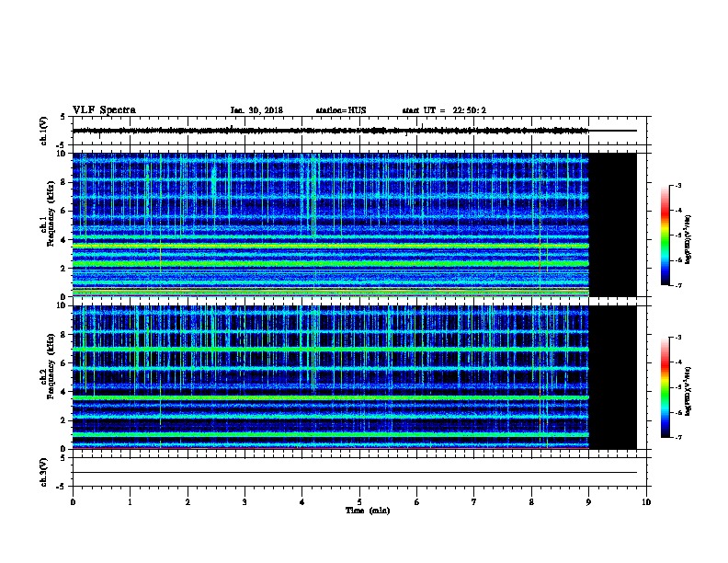Viewport: 728px width, 563px height.
Task: Click inside the ch.1 spectrogram panel
Action: (x=331, y=224)
